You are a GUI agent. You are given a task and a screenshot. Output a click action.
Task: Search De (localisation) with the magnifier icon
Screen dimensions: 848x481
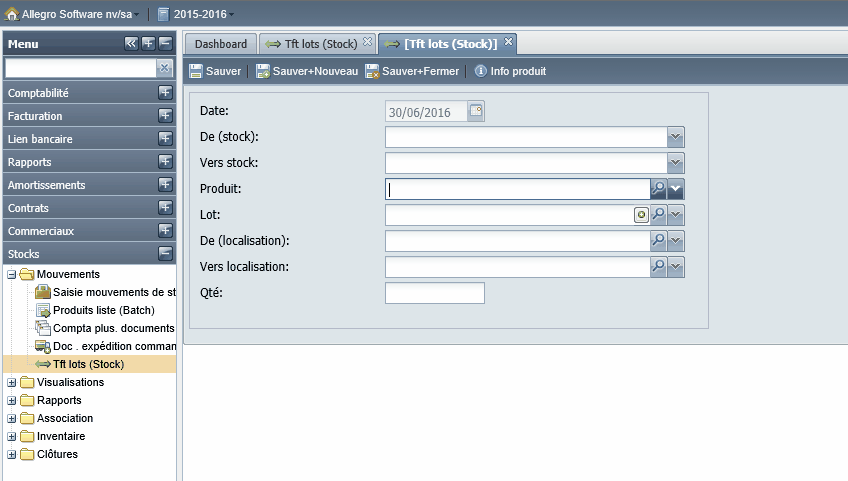coord(658,241)
